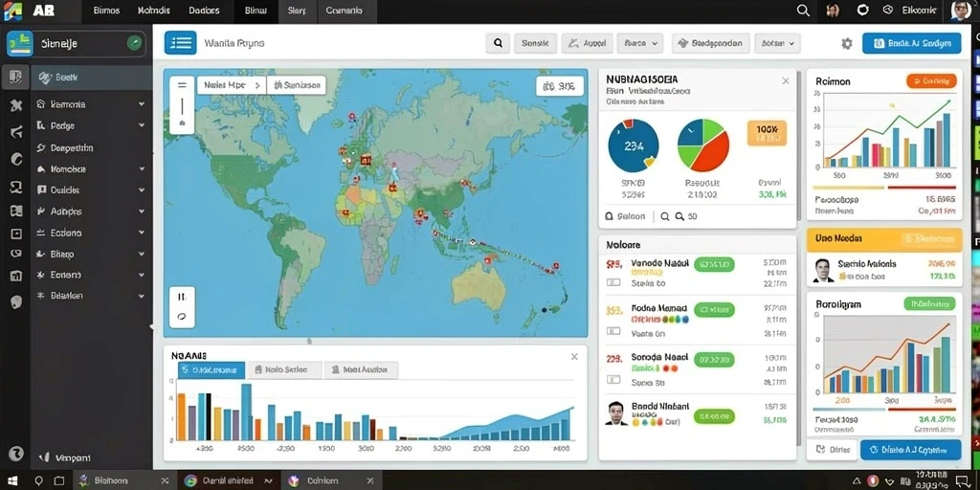Click the help icon at sidebar bottom

[x=15, y=454]
